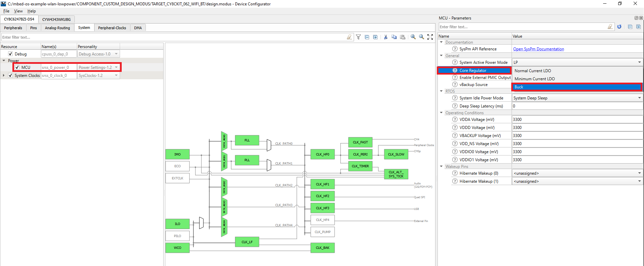Zoom out of the clock diagram

point(422,37)
